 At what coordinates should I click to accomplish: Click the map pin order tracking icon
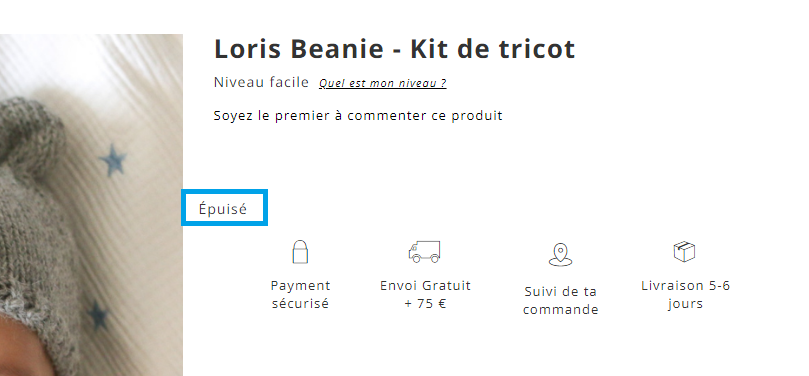(560, 255)
